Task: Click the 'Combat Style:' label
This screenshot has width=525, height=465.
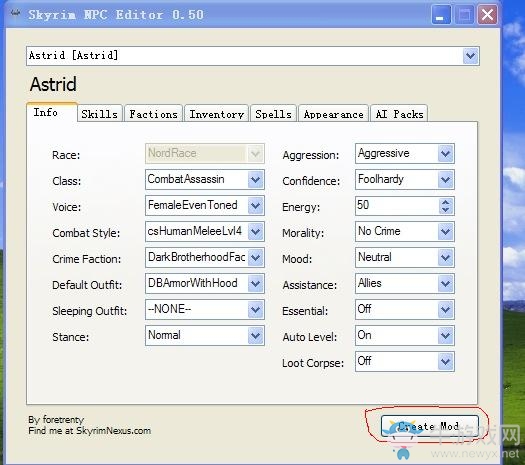Action: click(86, 233)
